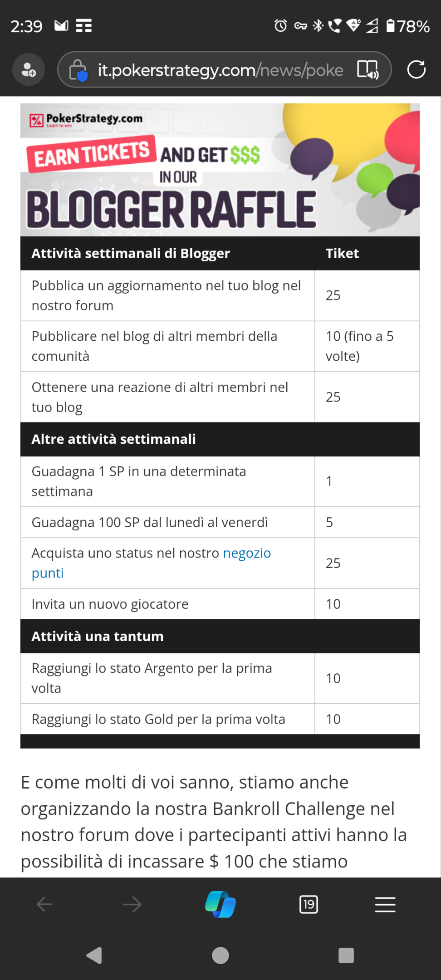Tap the site security lock icon
This screenshot has height=980, width=441.
coord(78,70)
